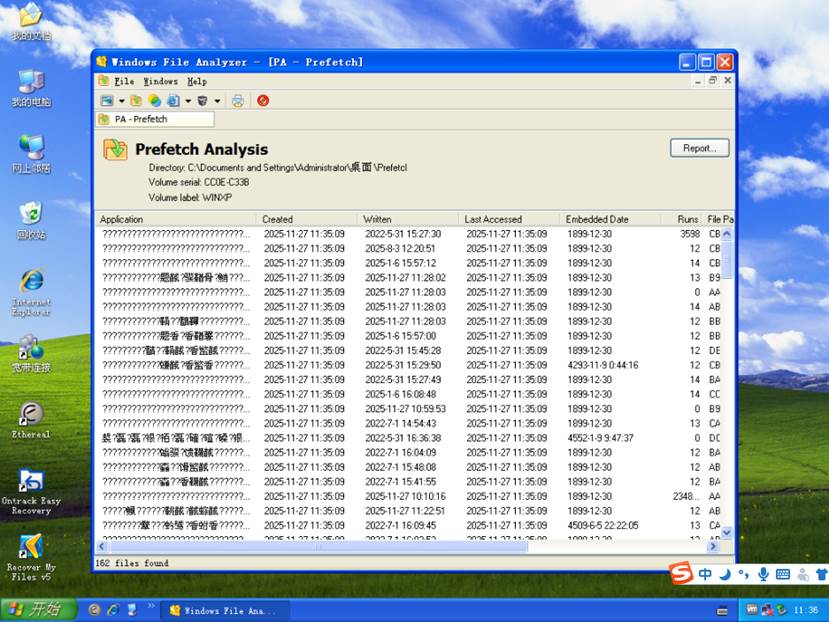The width and height of the screenshot is (829, 622).
Task: Click the Analyze Recycle Bin toolbar icon
Action: pos(202,100)
